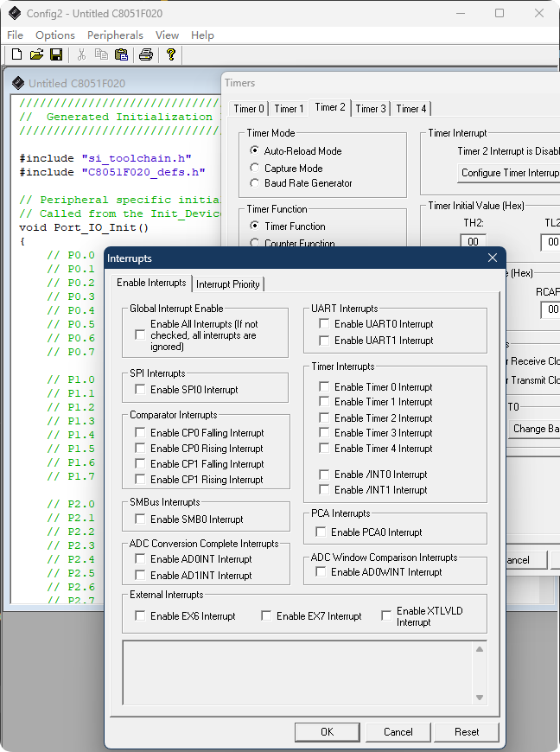The height and width of the screenshot is (752, 560).
Task: Check Enable UART1 Interrupt
Action: pos(324,341)
